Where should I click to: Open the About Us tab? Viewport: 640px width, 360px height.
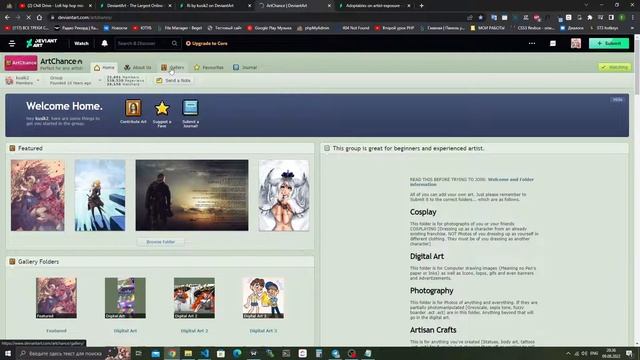pyautogui.click(x=138, y=67)
